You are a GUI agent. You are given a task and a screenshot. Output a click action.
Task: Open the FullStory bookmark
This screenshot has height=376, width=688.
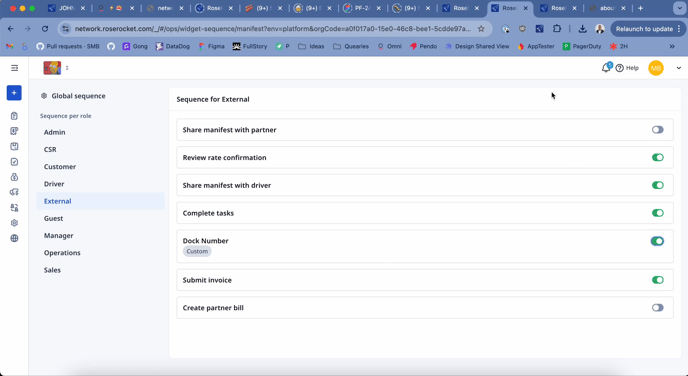pos(250,46)
